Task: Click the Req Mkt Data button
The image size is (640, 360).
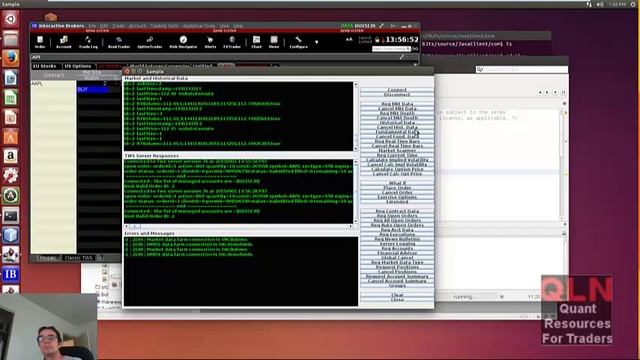Action: click(x=397, y=104)
